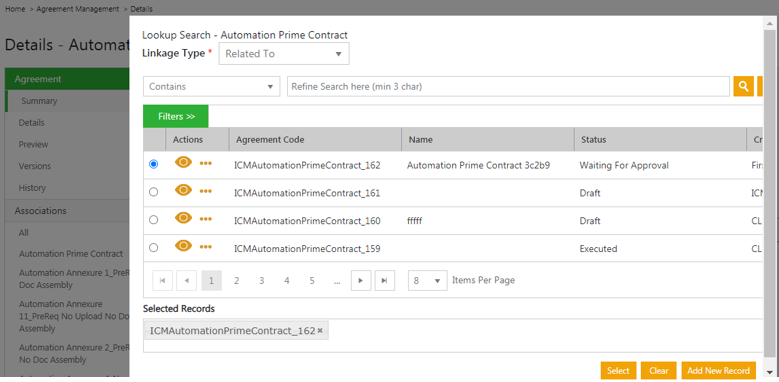Image resolution: width=779 pixels, height=382 pixels.
Task: Open Automation Prime Contract association in sidebar
Action: pos(71,254)
